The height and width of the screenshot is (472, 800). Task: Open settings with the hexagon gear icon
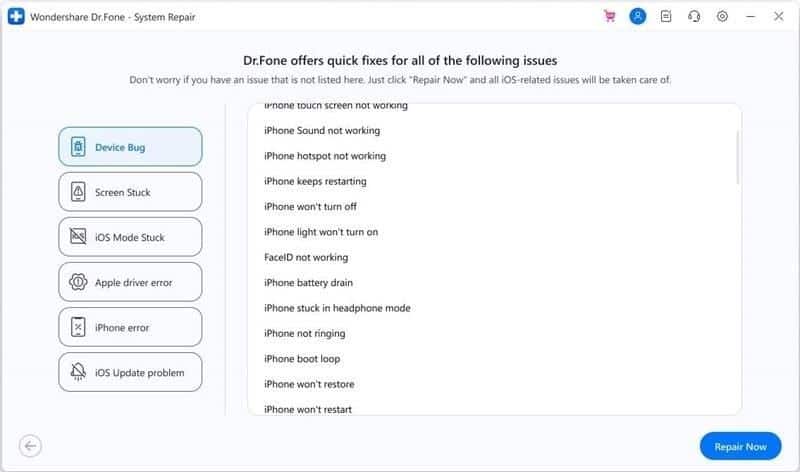point(722,17)
